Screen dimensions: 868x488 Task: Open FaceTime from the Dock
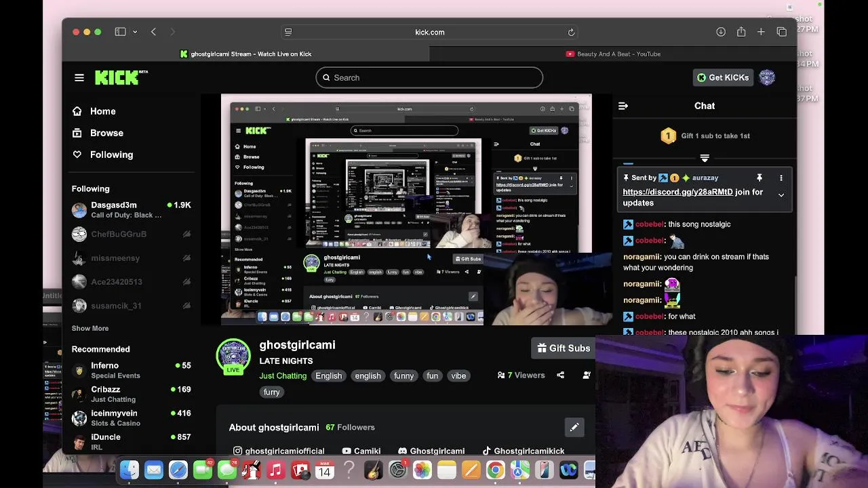tap(203, 470)
